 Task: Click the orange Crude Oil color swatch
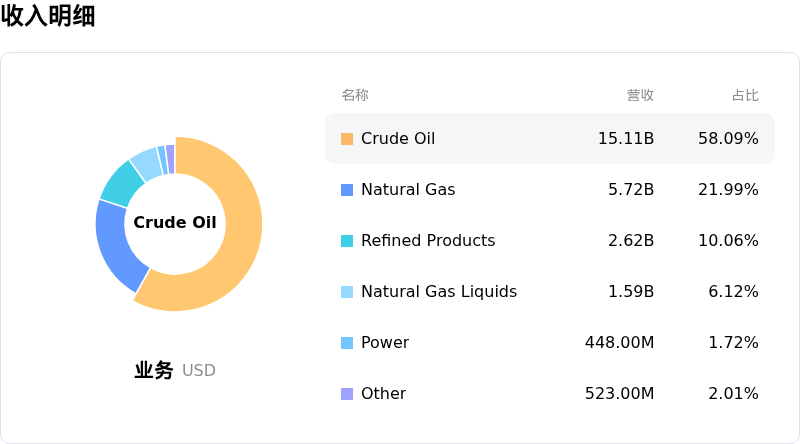(x=347, y=139)
